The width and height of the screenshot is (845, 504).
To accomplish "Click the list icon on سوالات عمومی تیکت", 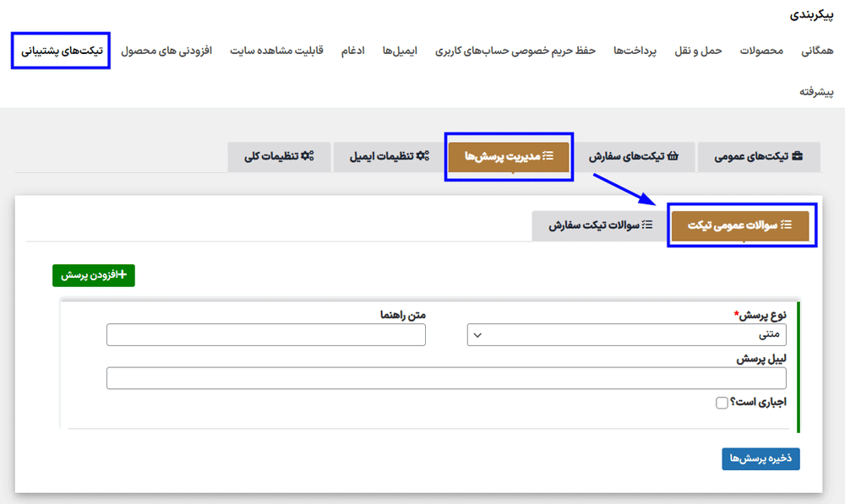I will (787, 225).
